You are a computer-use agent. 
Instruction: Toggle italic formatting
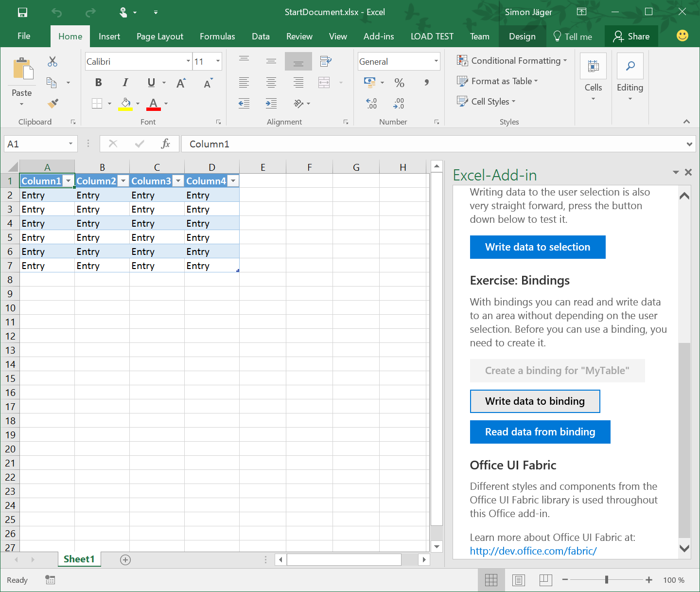click(125, 83)
